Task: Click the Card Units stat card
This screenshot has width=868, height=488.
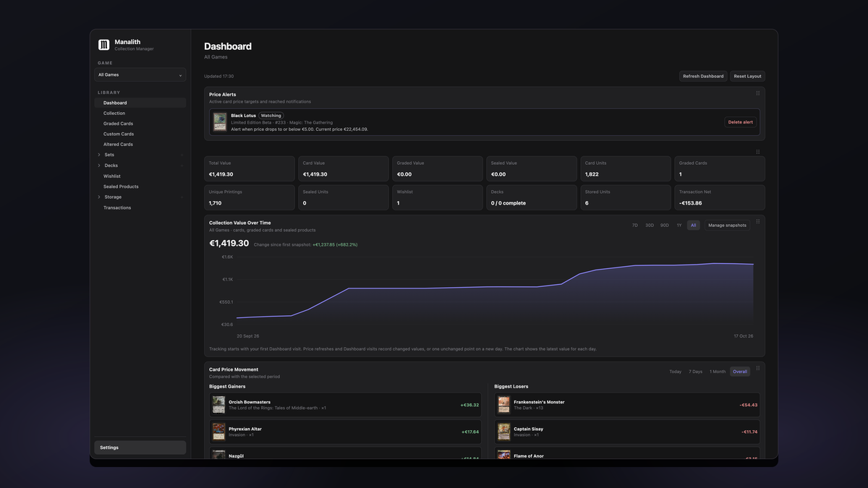Action: tap(626, 168)
